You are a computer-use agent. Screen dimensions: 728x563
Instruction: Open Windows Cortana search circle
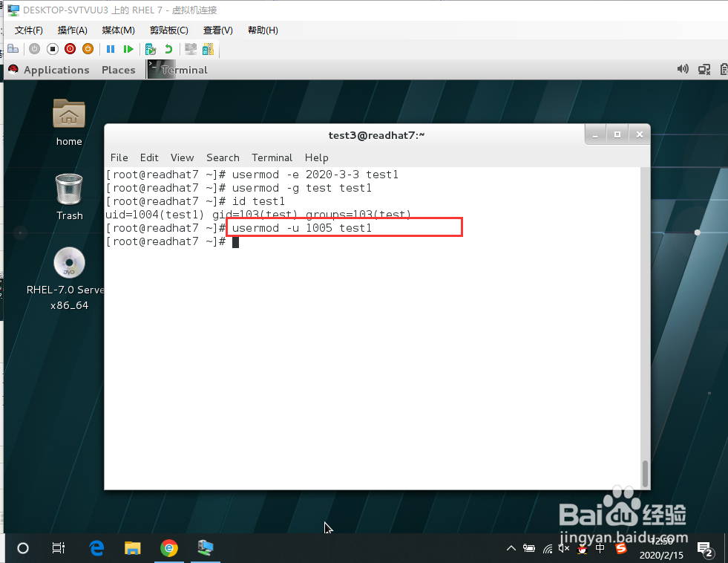click(x=23, y=548)
